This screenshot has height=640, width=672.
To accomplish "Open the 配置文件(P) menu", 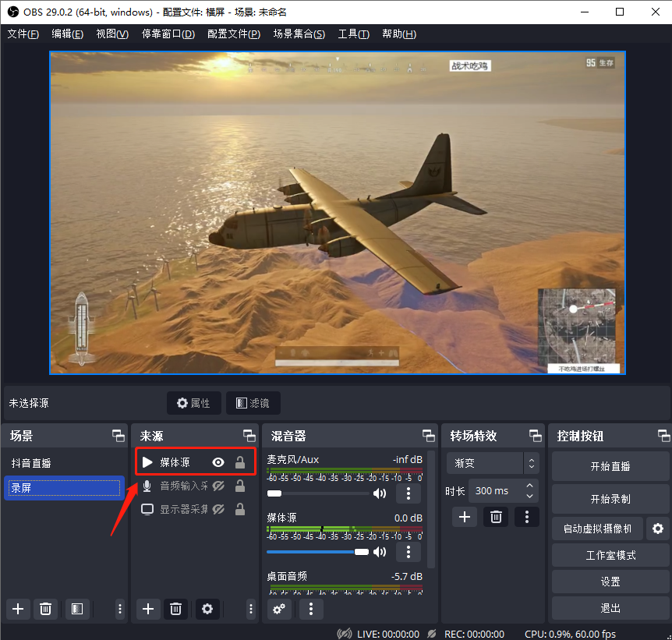I will (x=234, y=34).
